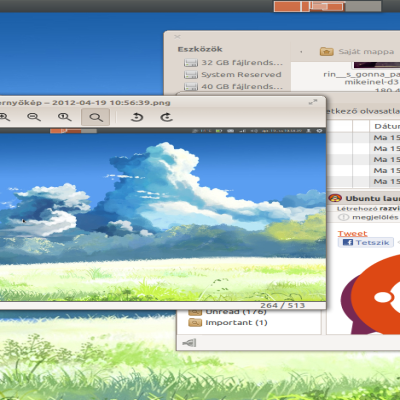The image size is (400, 400).
Task: Select the Unread (176) search folder
Action: coord(228,312)
